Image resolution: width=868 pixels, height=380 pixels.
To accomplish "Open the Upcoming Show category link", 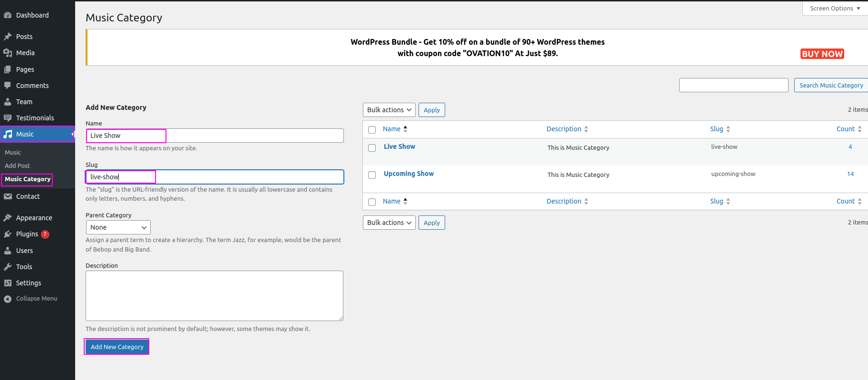I will point(409,174).
